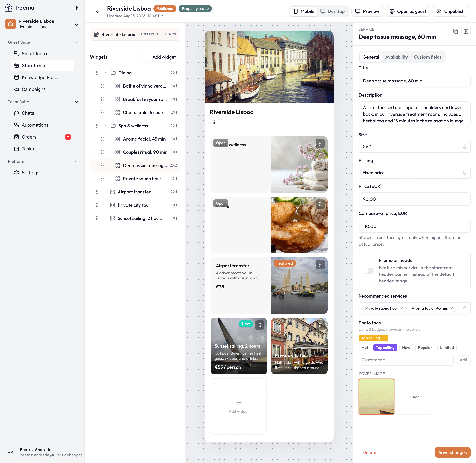
Task: Collapse the service panel icon
Action: tap(466, 31)
